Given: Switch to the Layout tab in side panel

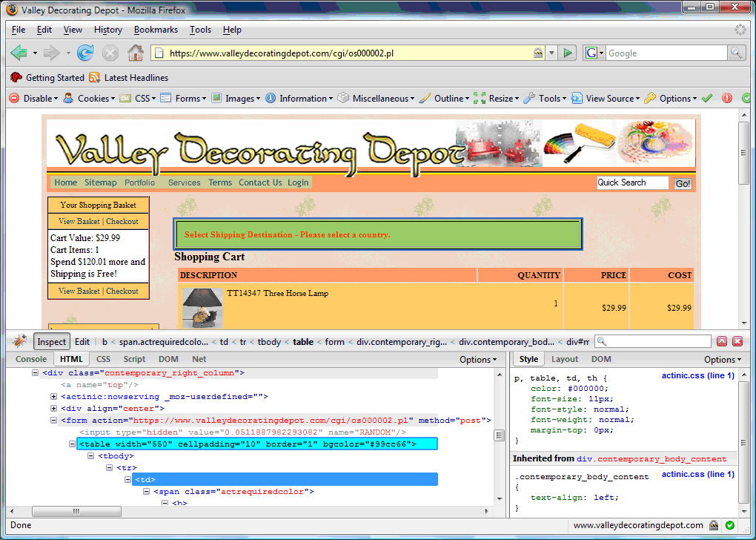Looking at the screenshot, I should tap(565, 359).
